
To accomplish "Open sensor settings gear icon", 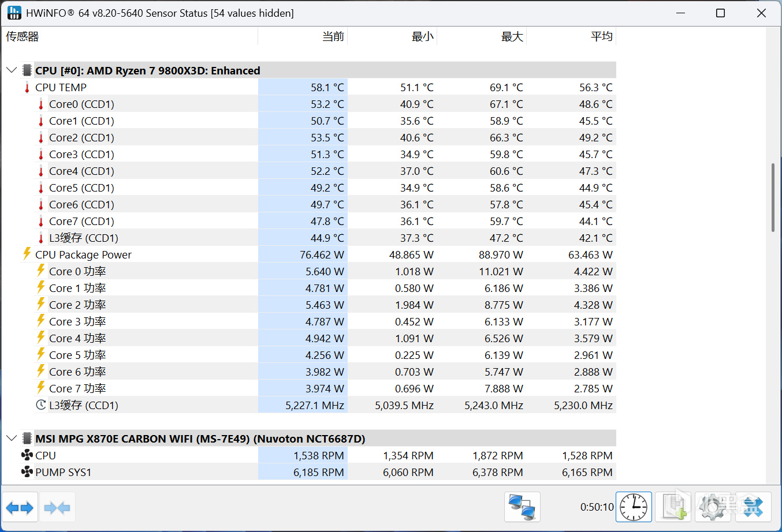I will pyautogui.click(x=713, y=507).
